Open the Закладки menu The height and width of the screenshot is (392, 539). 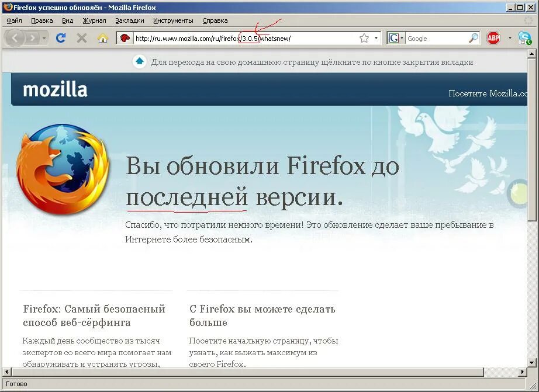coord(130,20)
